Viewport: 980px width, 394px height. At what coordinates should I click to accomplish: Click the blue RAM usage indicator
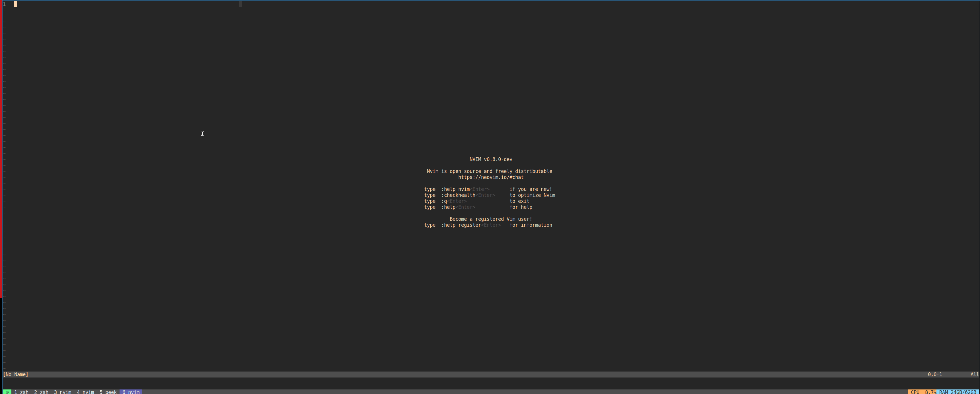[957, 392]
